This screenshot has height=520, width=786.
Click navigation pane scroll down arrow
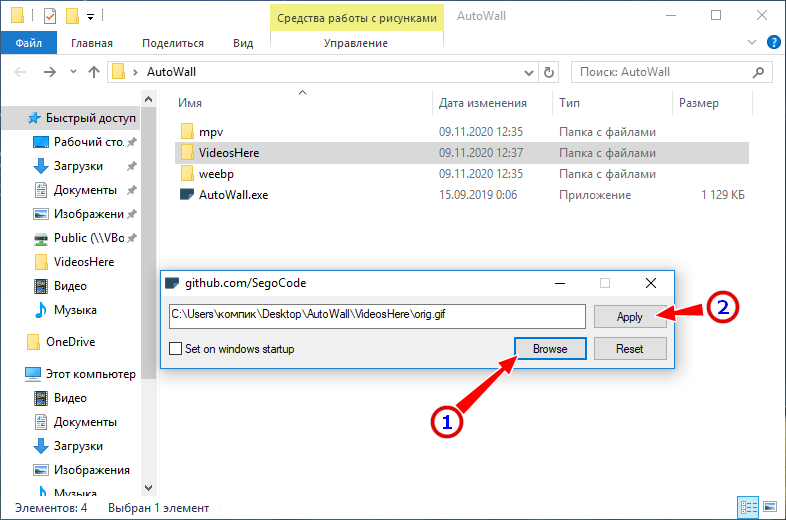pyautogui.click(x=148, y=487)
